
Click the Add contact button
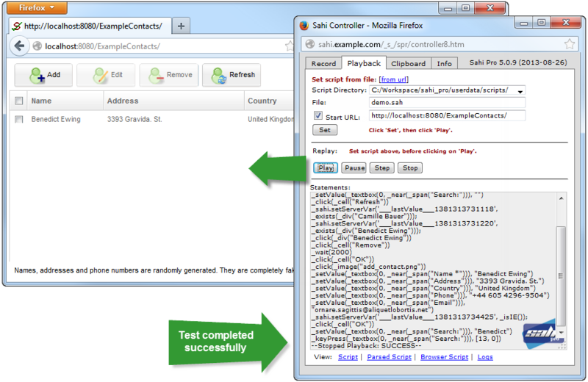coord(43,75)
